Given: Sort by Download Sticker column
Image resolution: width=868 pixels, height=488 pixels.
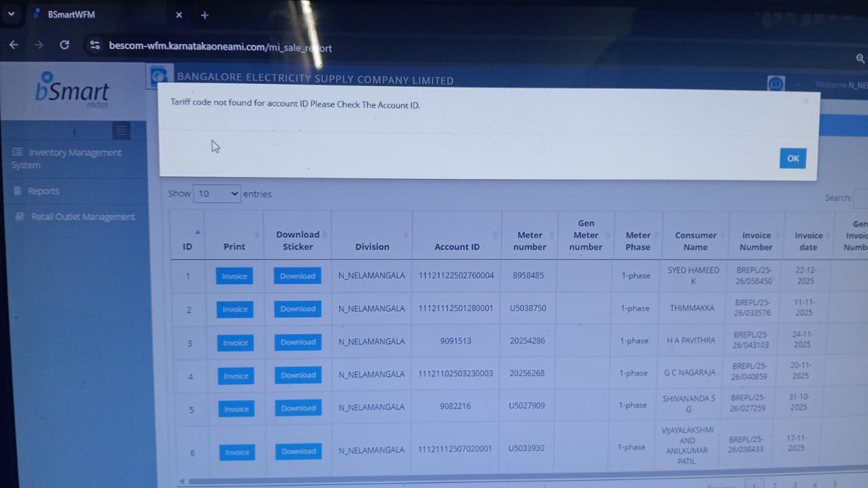Looking at the screenshot, I should click(x=298, y=236).
